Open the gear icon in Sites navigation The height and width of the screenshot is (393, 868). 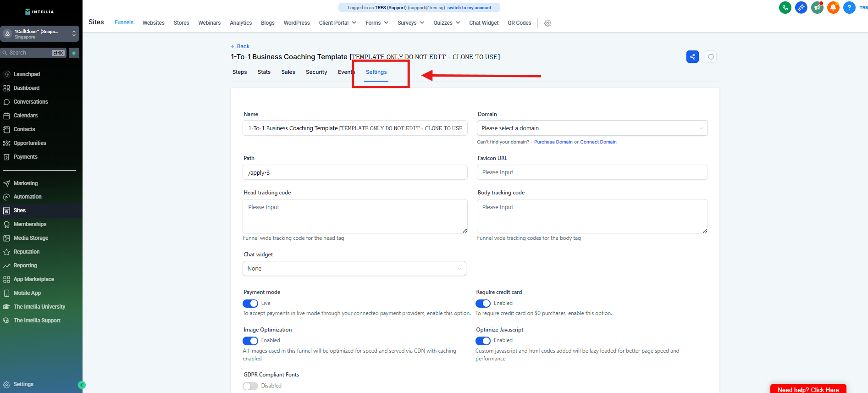click(547, 23)
